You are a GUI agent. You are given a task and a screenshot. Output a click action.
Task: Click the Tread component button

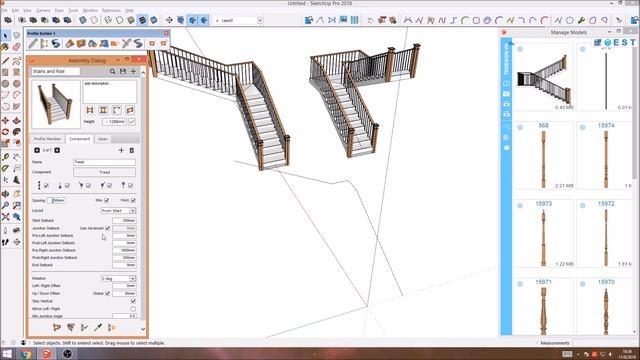point(104,172)
